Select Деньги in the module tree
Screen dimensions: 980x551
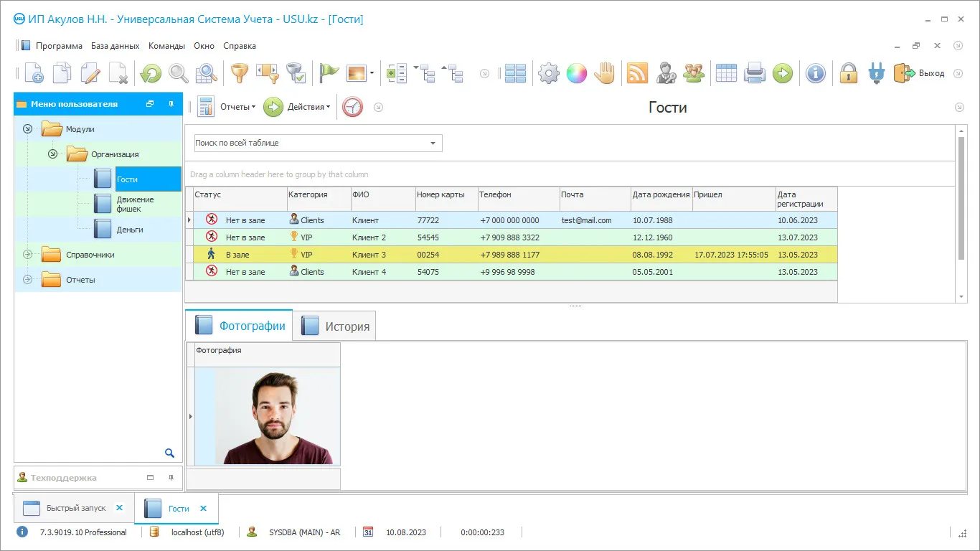tap(130, 230)
